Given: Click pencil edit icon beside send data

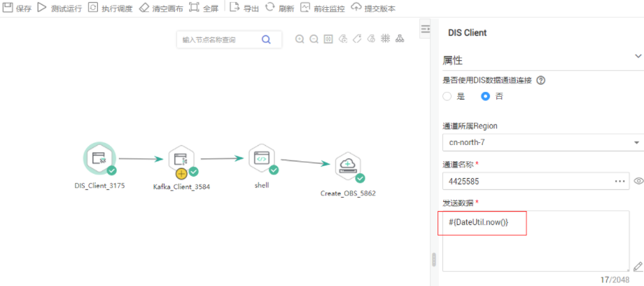Looking at the screenshot, I should click(x=638, y=266).
